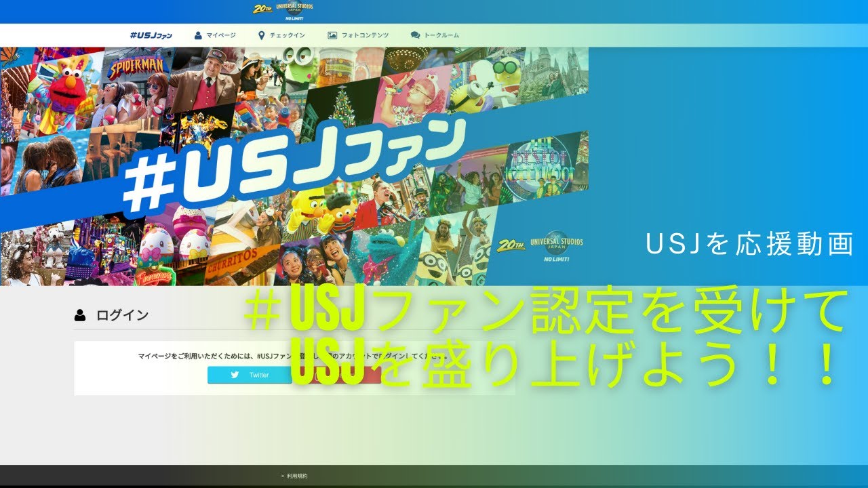Image resolution: width=868 pixels, height=488 pixels.
Task: Open the チェックイン navigation item
Action: click(x=281, y=35)
